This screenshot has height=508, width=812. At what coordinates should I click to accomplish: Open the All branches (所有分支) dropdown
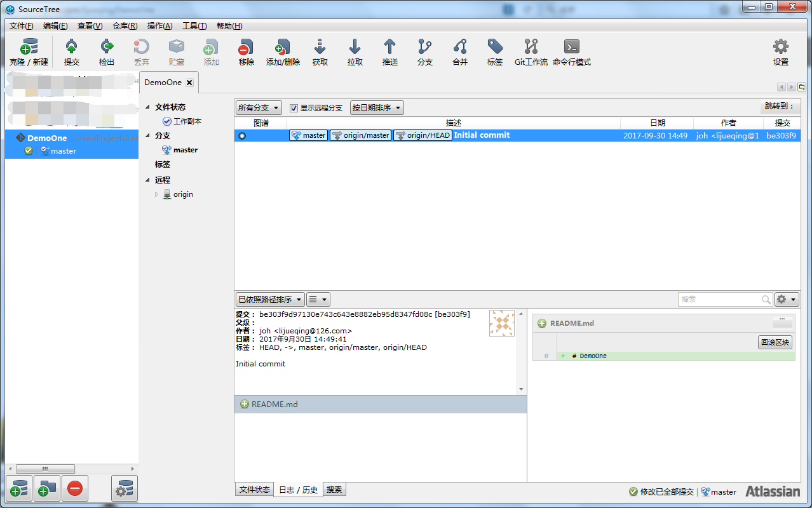258,108
